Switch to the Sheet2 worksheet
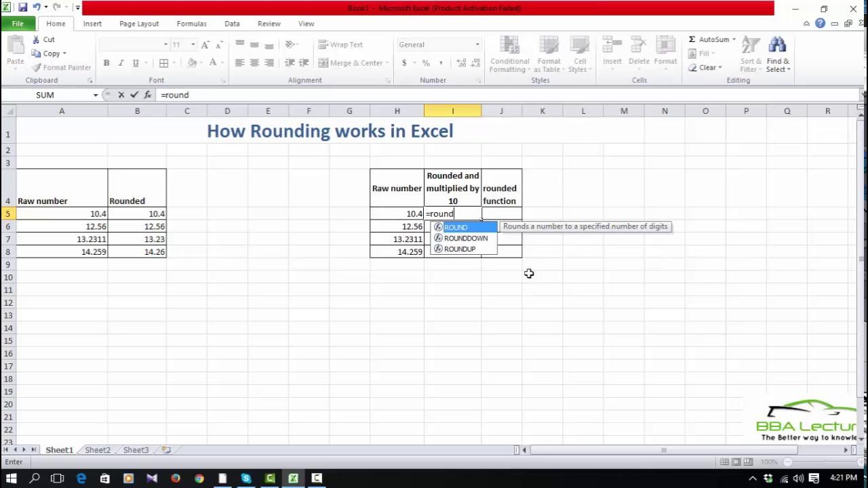The image size is (868, 488). click(x=97, y=450)
